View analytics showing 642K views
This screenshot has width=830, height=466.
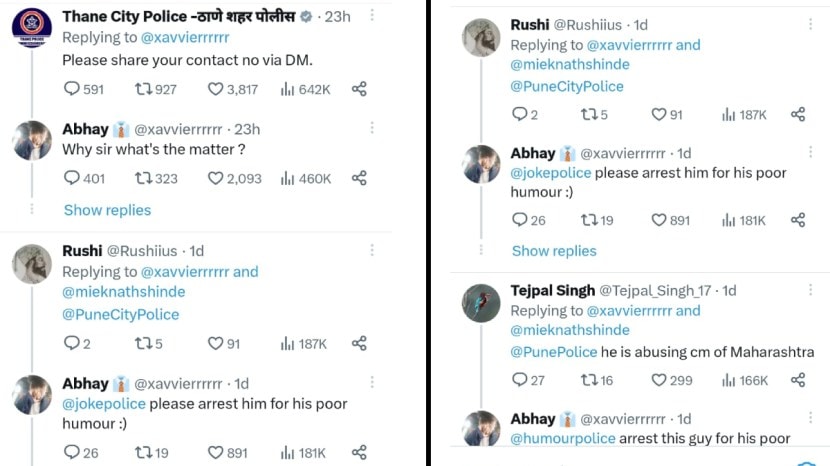click(288, 89)
